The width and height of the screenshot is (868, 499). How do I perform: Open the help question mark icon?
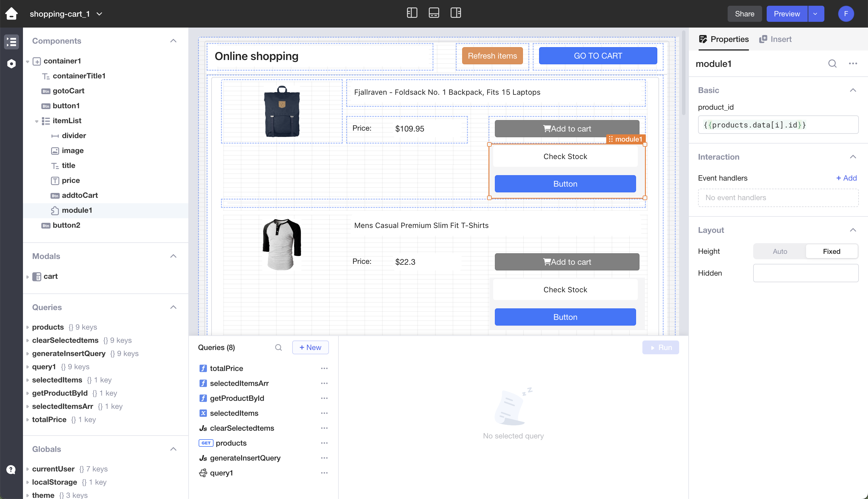tap(11, 469)
